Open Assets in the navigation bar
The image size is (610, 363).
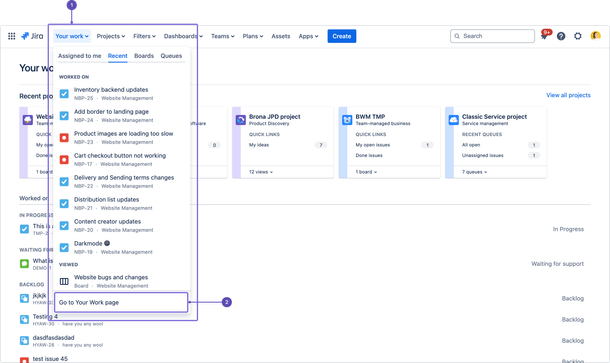tap(280, 36)
